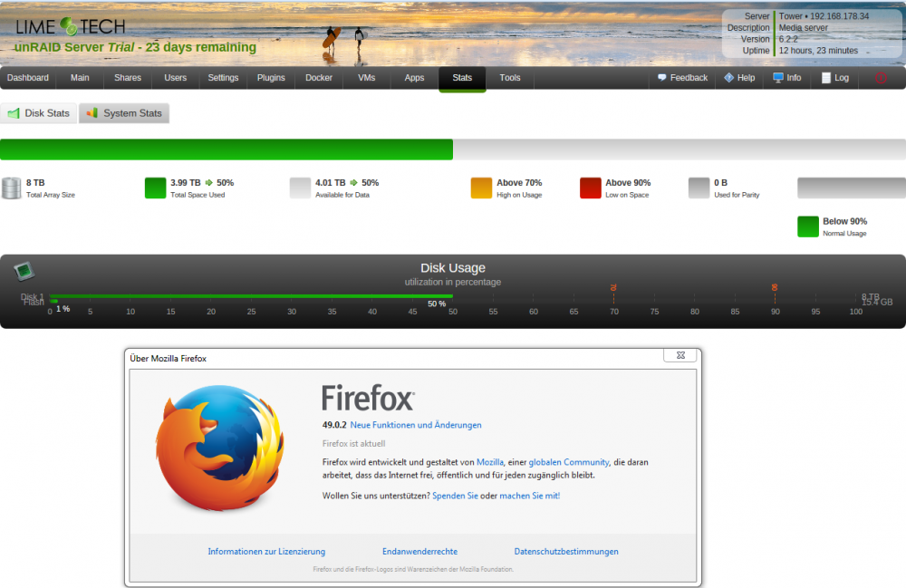
Task: Click the Total Array Size disk cylinder icon
Action: click(11, 188)
